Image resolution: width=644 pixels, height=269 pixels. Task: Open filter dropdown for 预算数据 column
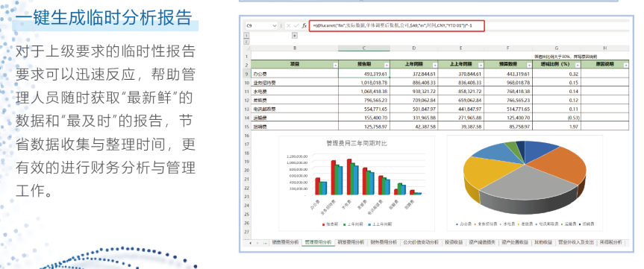(529, 65)
